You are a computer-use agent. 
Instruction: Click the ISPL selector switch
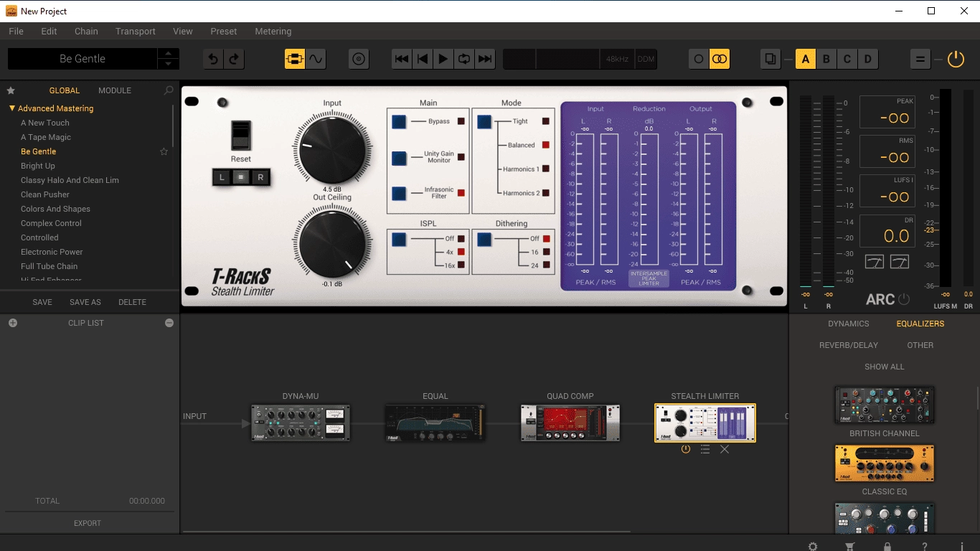[x=399, y=240]
